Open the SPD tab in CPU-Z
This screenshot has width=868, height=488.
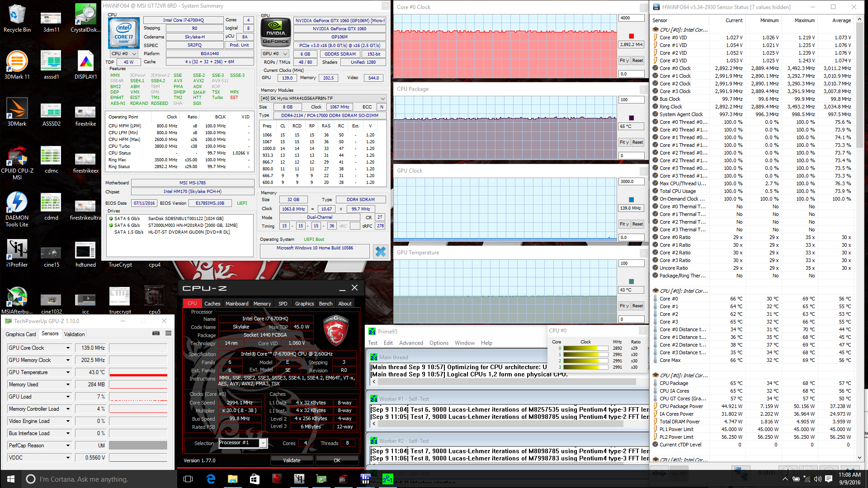(283, 304)
